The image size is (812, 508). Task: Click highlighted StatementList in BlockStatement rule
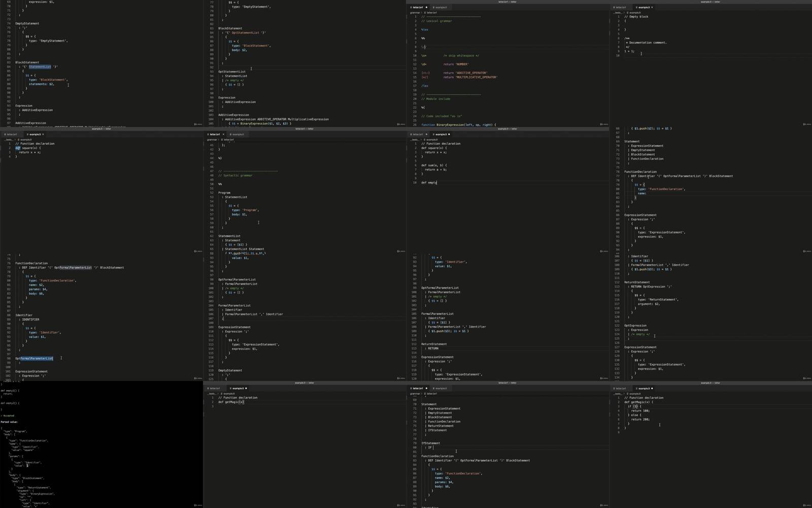click(x=40, y=67)
